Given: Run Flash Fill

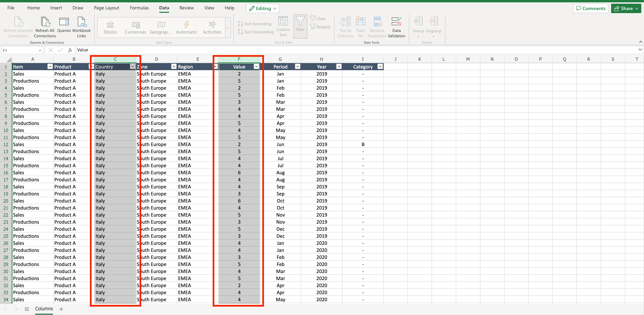Looking at the screenshot, I should point(360,27).
